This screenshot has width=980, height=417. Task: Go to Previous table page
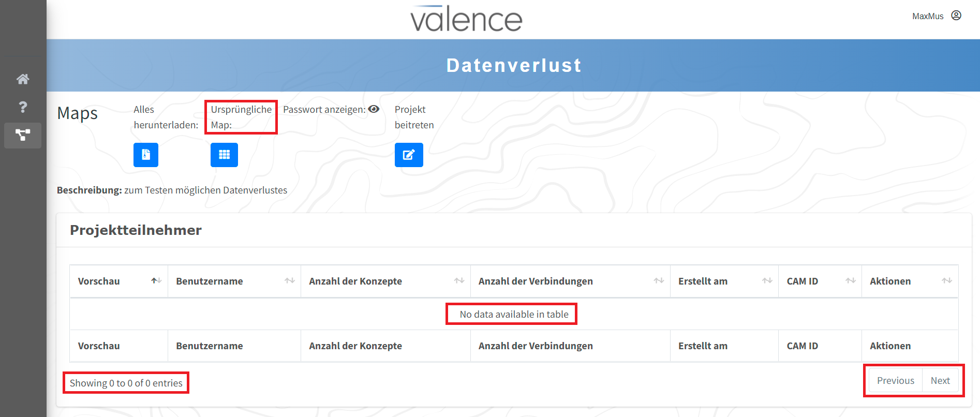896,381
